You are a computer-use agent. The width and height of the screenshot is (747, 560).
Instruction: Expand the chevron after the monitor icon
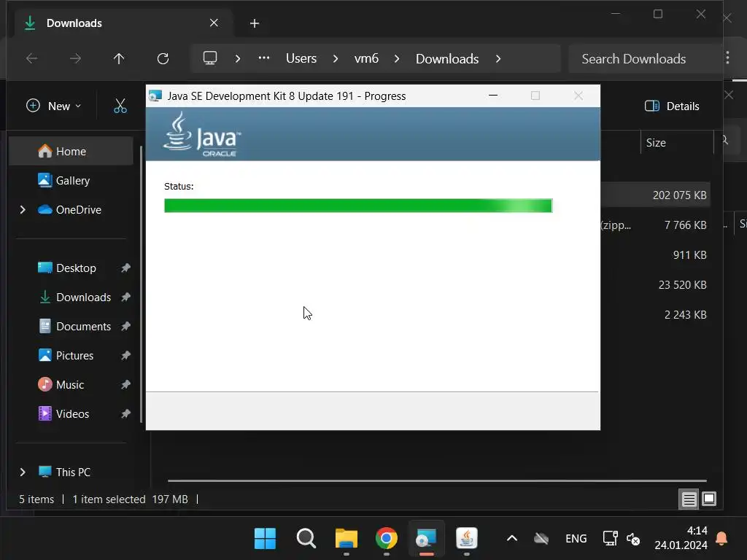coord(238,58)
